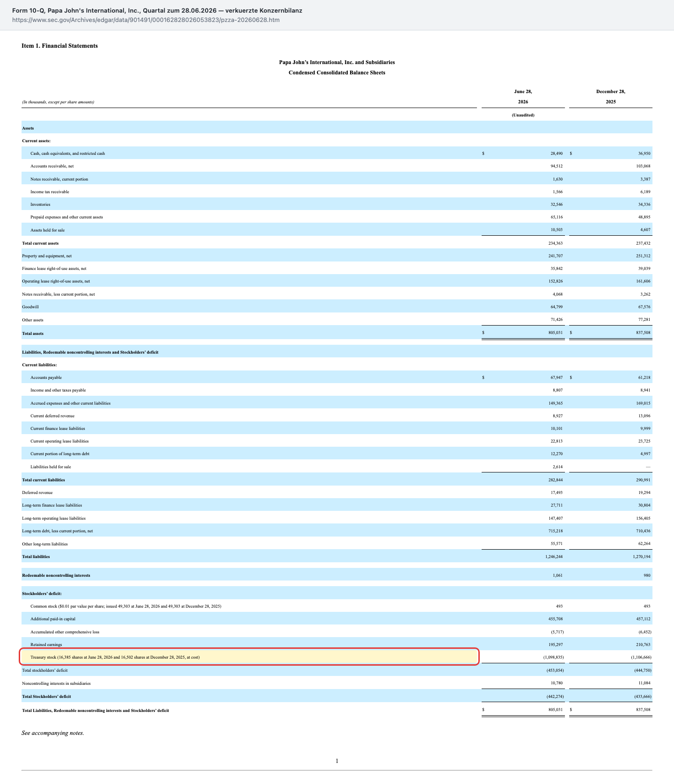Click 'Notes receivable, current portion' label
The image size is (674, 784).
click(59, 179)
